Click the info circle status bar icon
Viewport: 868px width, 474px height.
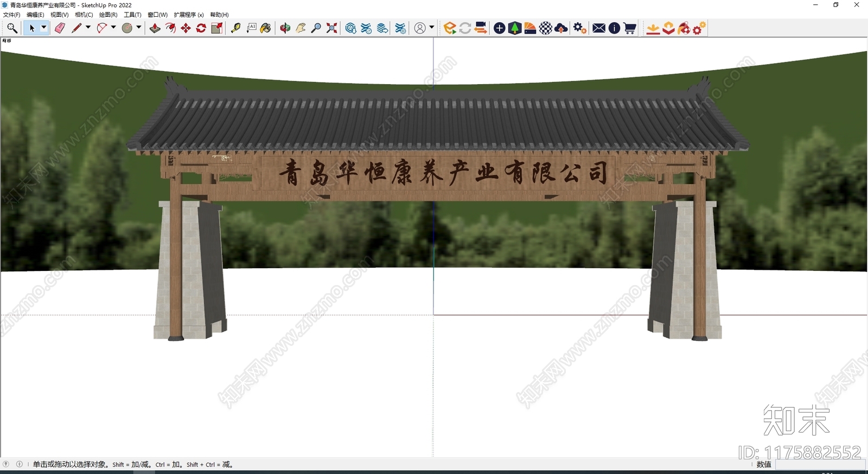(20, 464)
